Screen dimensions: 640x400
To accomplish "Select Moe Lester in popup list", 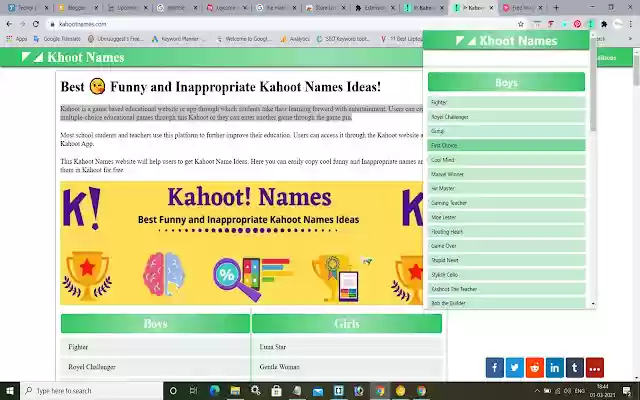I will click(x=507, y=217).
